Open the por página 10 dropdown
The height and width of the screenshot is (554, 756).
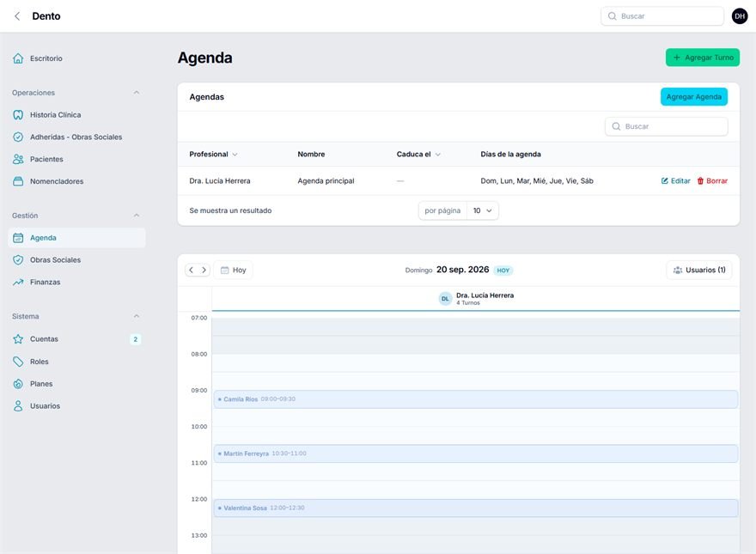click(x=482, y=210)
